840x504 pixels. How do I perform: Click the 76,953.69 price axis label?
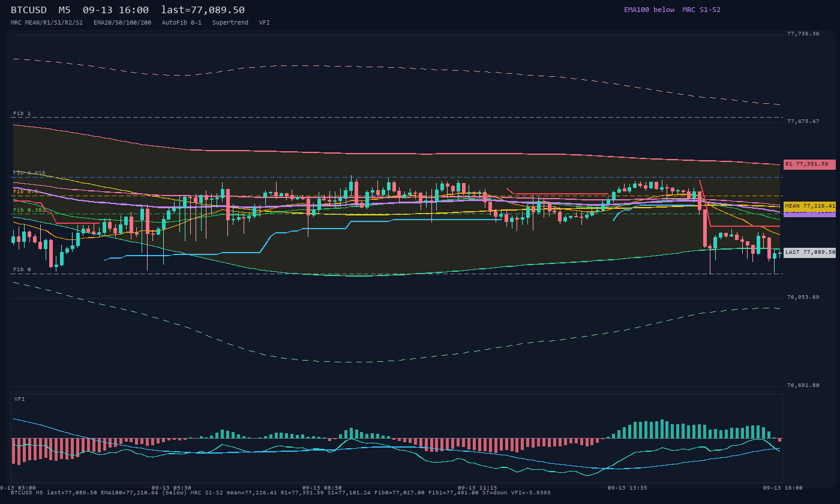[803, 297]
